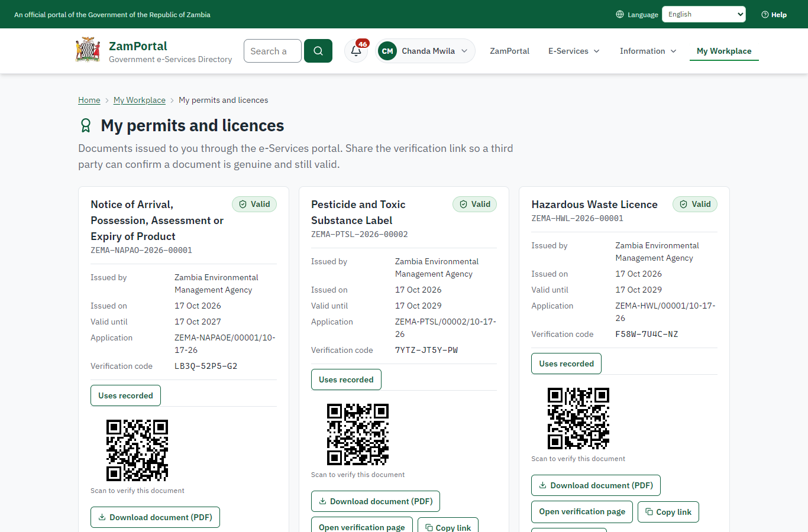Download PDF for Notice of Arrival
This screenshot has width=808, height=532.
coord(155,517)
